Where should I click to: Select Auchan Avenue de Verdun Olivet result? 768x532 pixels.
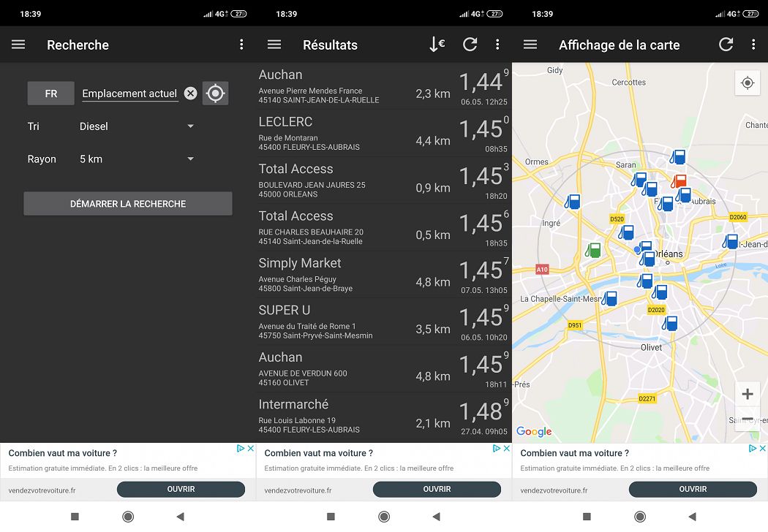[x=384, y=368]
